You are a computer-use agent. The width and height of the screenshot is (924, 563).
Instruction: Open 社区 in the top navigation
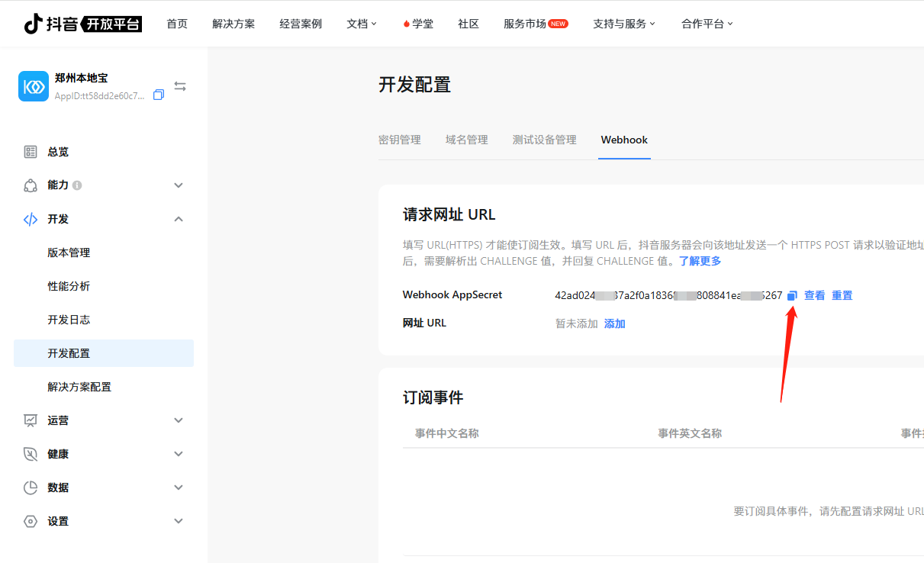click(468, 24)
